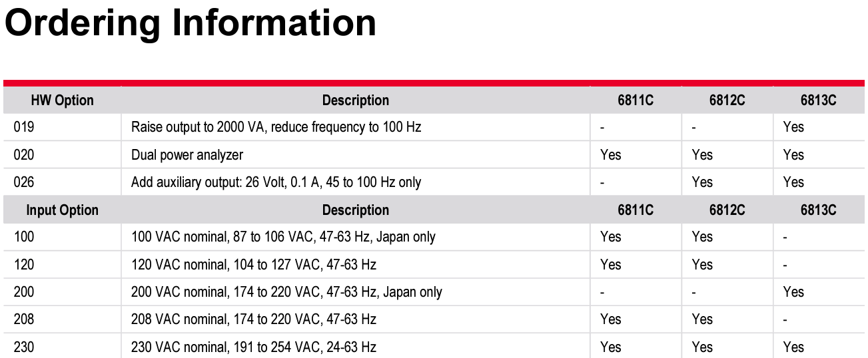
Task: Select '230 VAC nominal, 191 to 254 VAC' text
Action: coord(254,347)
